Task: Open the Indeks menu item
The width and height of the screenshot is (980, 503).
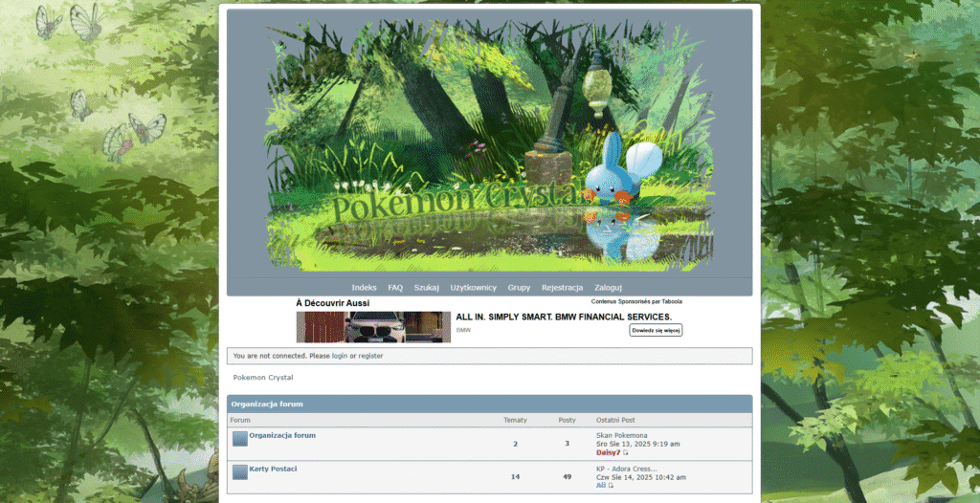Action: pos(364,288)
